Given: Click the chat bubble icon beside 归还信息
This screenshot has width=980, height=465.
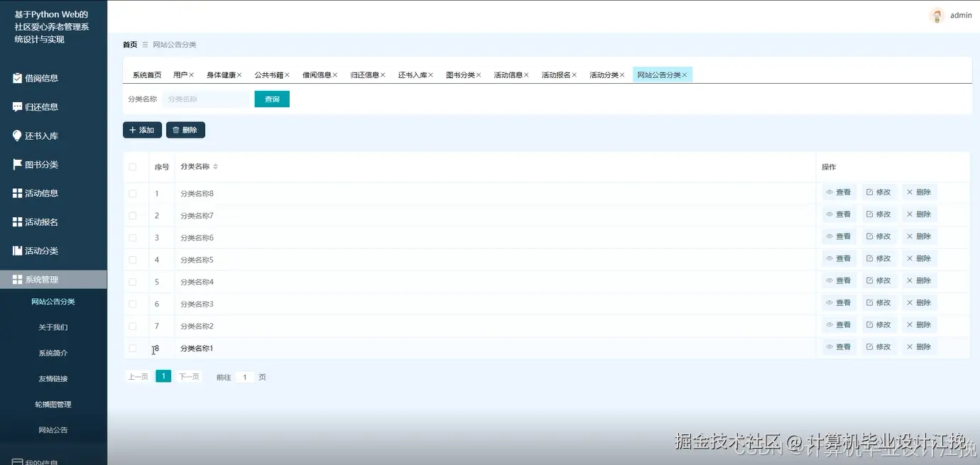Looking at the screenshot, I should 17,106.
